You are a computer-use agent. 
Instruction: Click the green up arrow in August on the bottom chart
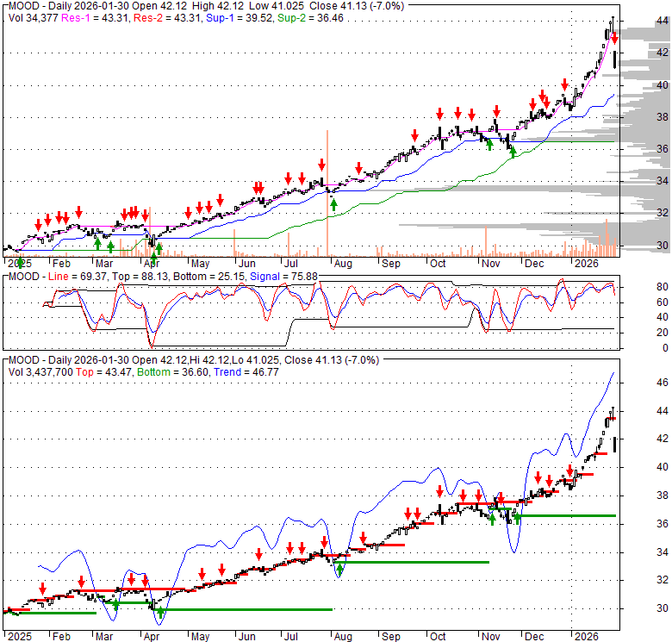(340, 568)
